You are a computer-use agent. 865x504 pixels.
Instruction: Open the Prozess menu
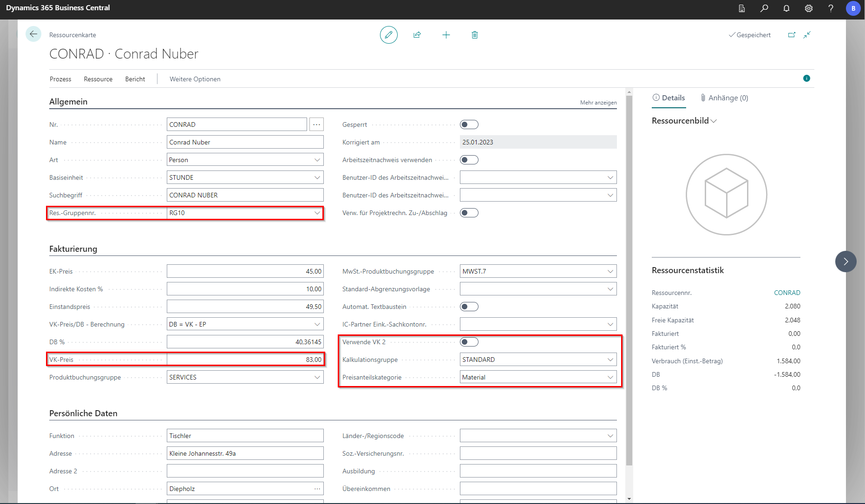(60, 79)
